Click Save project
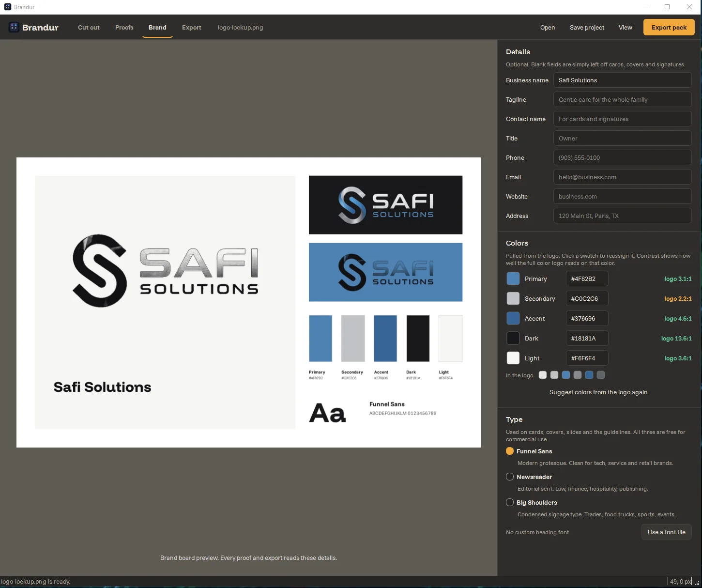The width and height of the screenshot is (702, 588). point(587,28)
